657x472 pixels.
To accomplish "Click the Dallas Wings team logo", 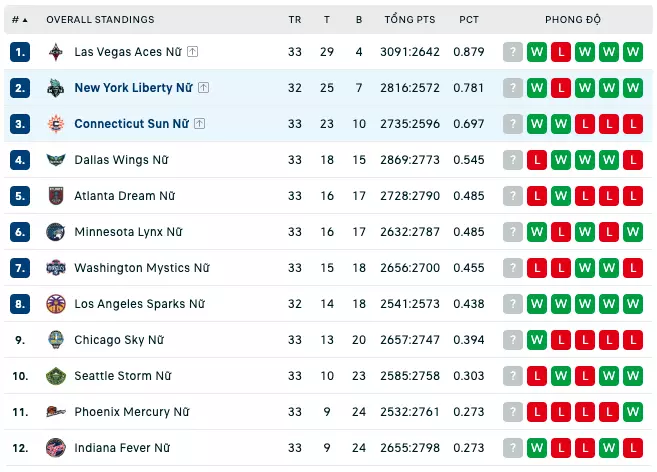I will point(56,160).
